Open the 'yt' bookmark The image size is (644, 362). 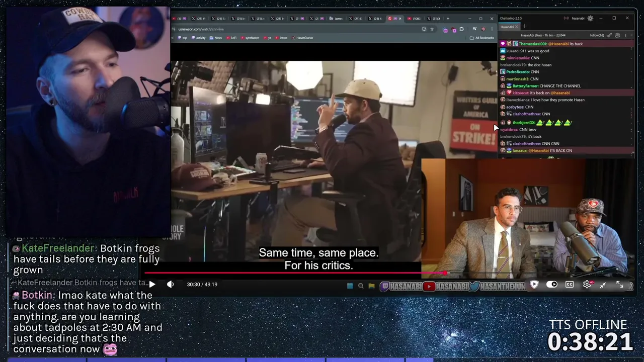tap(268, 38)
